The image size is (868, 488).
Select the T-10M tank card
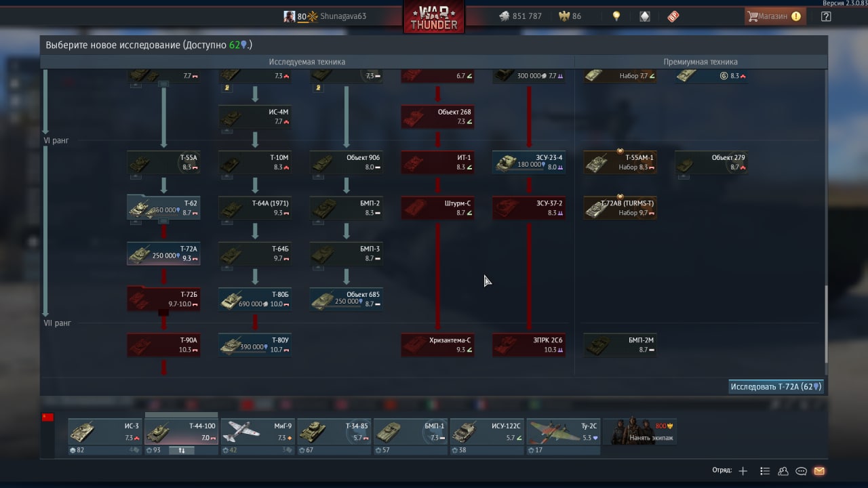255,163
